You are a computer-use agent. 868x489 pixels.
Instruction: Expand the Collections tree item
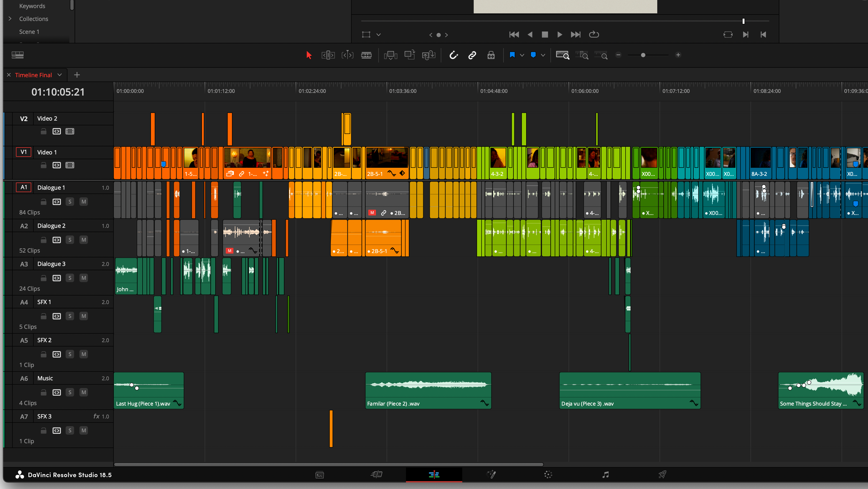[10, 19]
